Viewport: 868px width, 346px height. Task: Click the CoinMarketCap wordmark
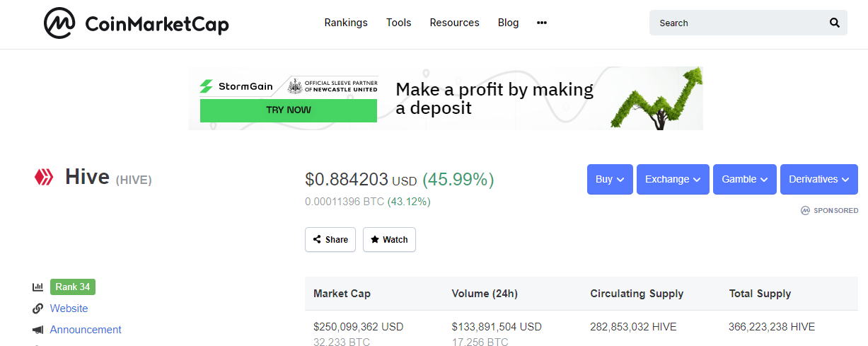tap(157, 25)
